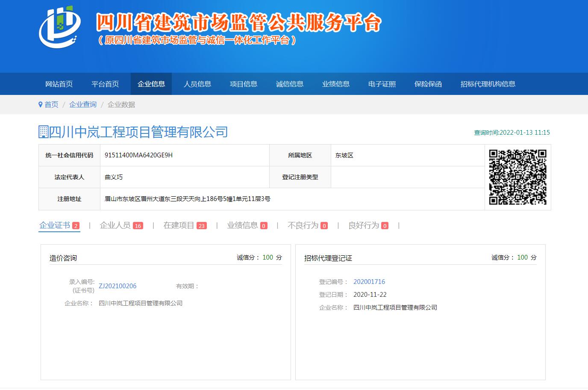Image resolution: width=588 pixels, height=390 pixels.
Task: Open registration number link 202001716
Action: 369,281
